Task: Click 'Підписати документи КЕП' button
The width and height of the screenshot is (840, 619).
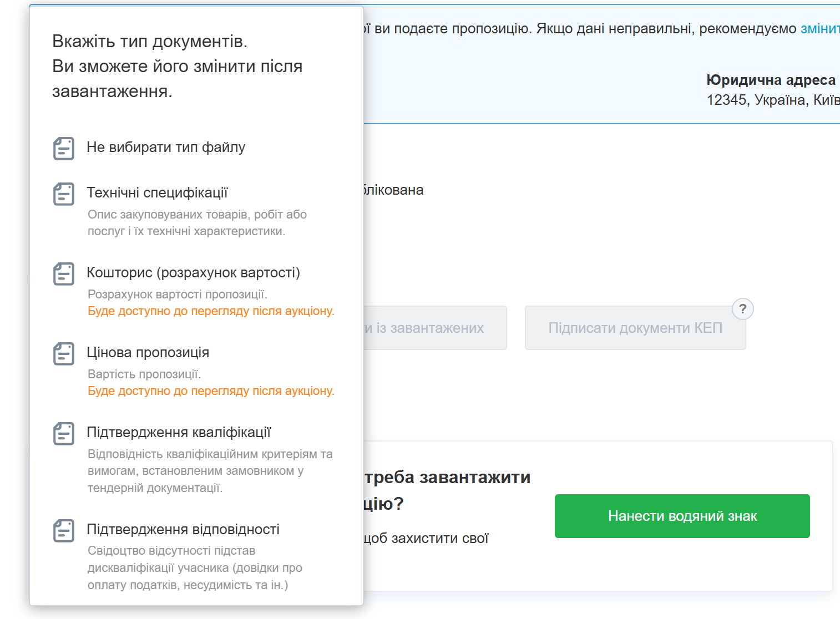Action: pyautogui.click(x=635, y=328)
